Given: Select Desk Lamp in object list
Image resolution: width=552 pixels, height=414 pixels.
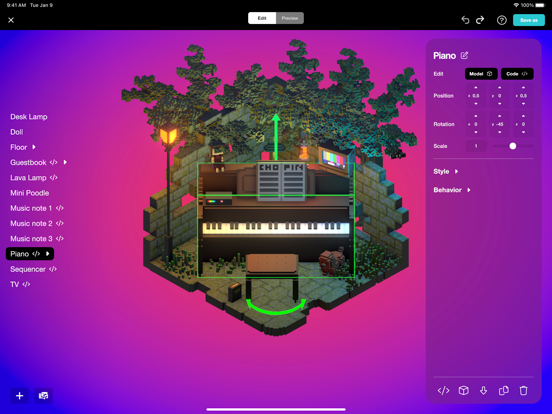Looking at the screenshot, I should click(29, 117).
